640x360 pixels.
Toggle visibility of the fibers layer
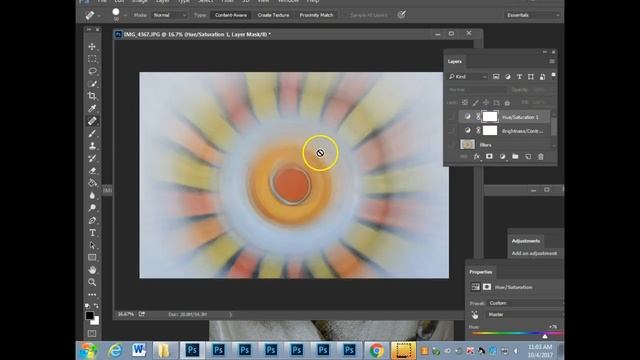[x=451, y=145]
